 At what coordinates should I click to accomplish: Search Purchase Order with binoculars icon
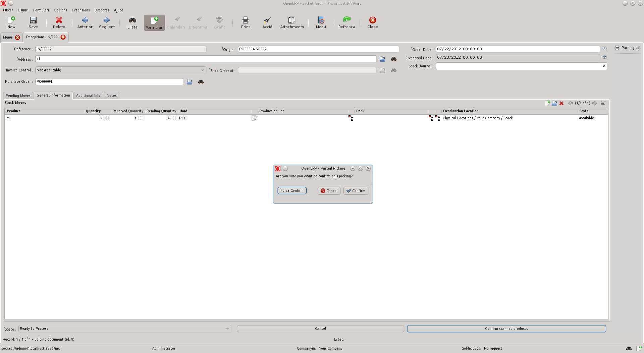(201, 82)
